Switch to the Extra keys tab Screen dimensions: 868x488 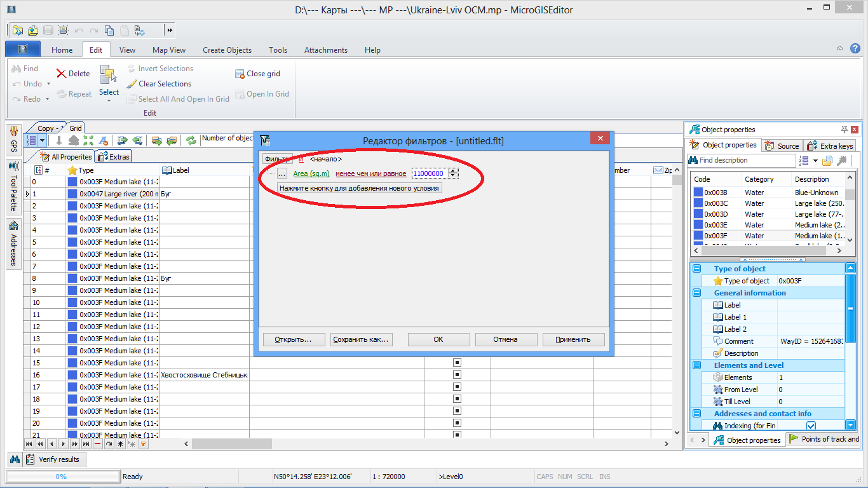tap(830, 146)
